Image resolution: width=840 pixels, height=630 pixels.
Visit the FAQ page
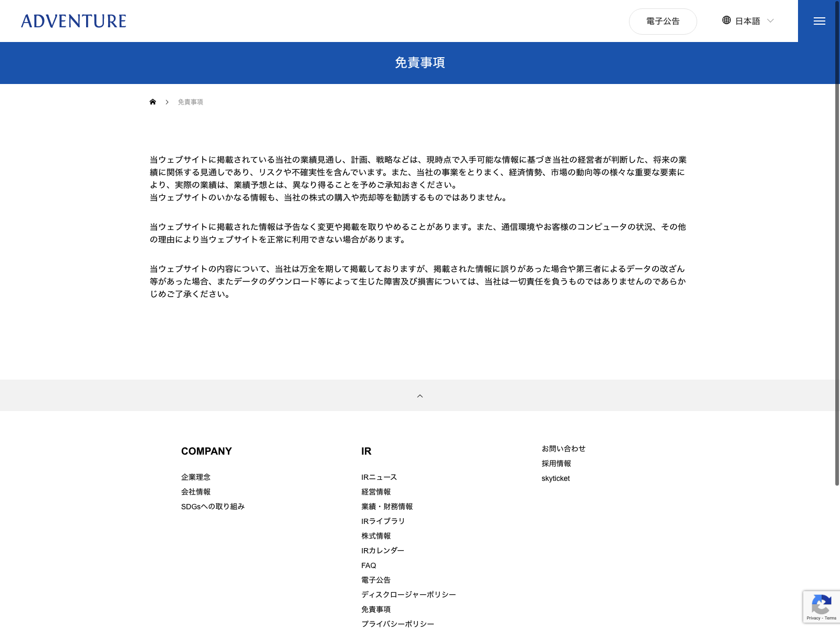coord(369,565)
